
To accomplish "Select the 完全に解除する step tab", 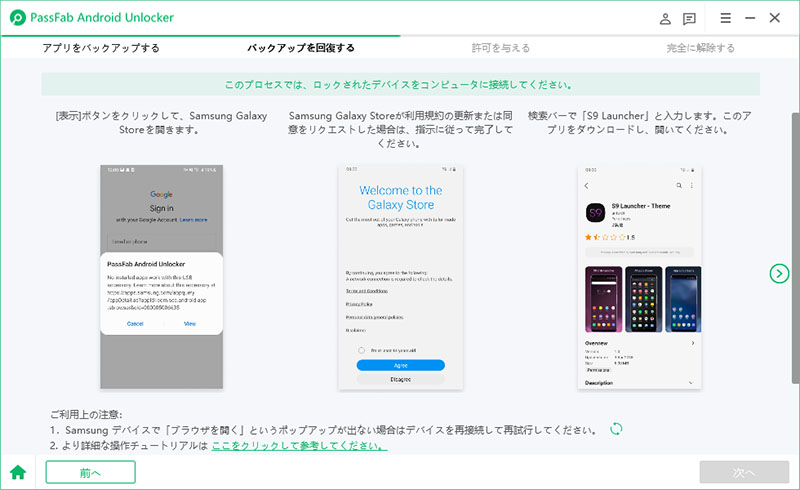I will click(701, 48).
